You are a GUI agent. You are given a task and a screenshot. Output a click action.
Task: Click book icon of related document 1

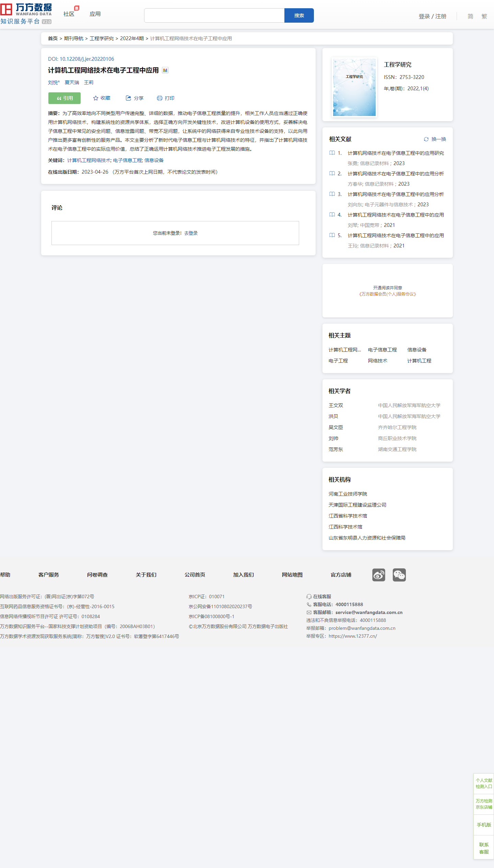click(x=332, y=153)
